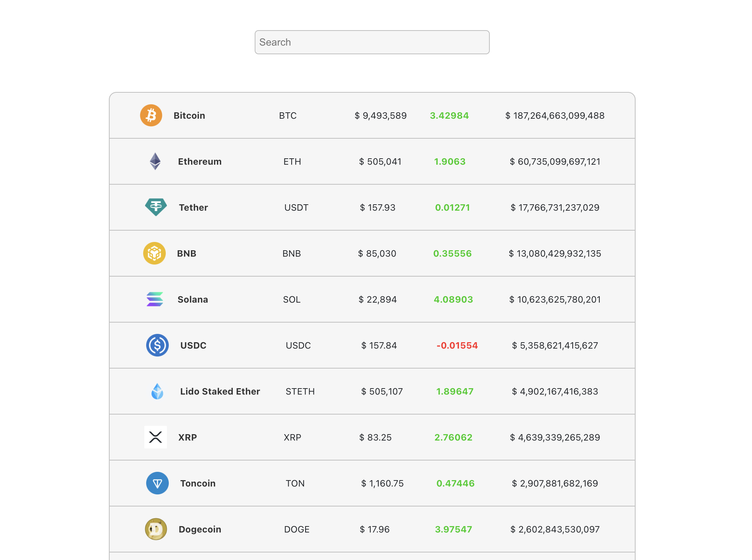The width and height of the screenshot is (752, 560).
Task: Click Dogecoin market cap $ 2,602,843,530,097
Action: 555,529
